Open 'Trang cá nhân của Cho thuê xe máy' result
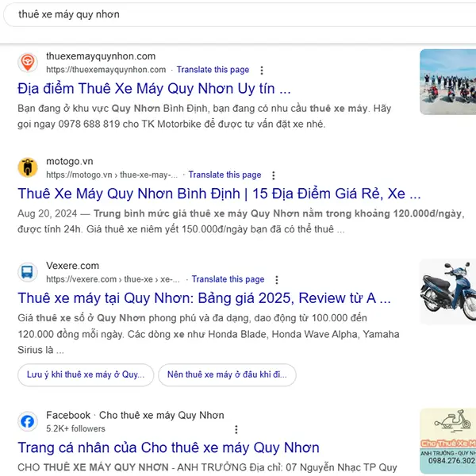Screen dimensions: 476x476 [168, 447]
